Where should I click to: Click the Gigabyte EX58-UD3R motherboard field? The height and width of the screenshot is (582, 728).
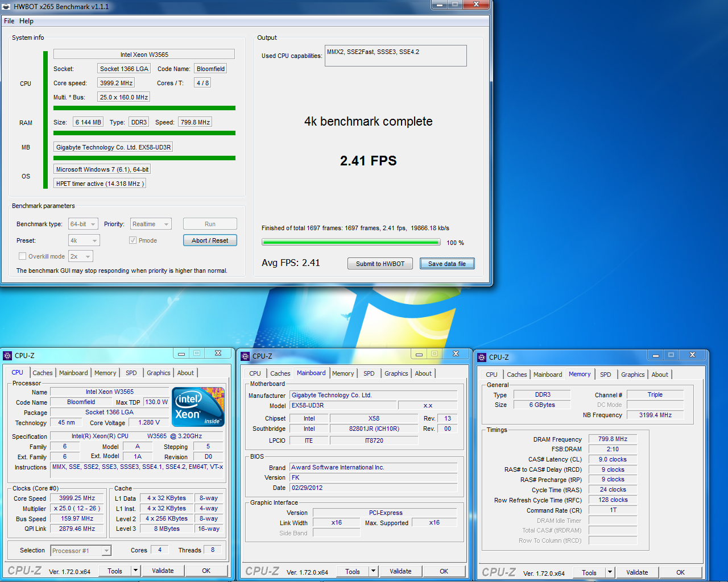click(x=113, y=147)
